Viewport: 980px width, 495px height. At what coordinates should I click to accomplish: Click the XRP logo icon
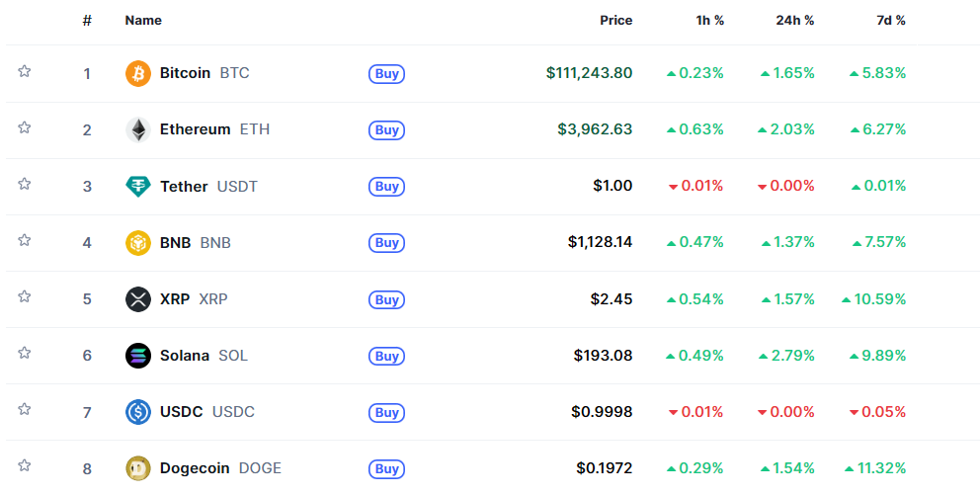138,299
